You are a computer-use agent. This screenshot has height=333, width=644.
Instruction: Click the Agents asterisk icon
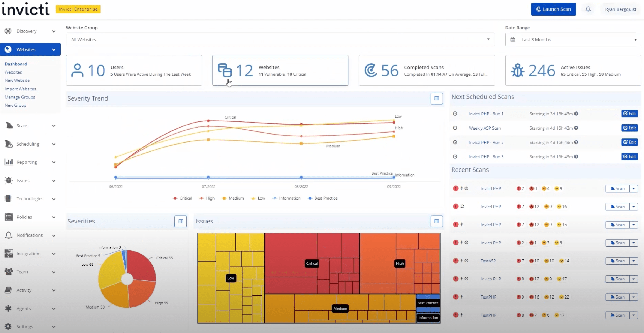pyautogui.click(x=8, y=308)
